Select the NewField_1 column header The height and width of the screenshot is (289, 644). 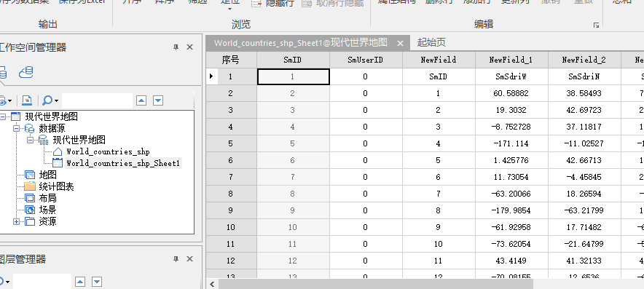[511, 60]
